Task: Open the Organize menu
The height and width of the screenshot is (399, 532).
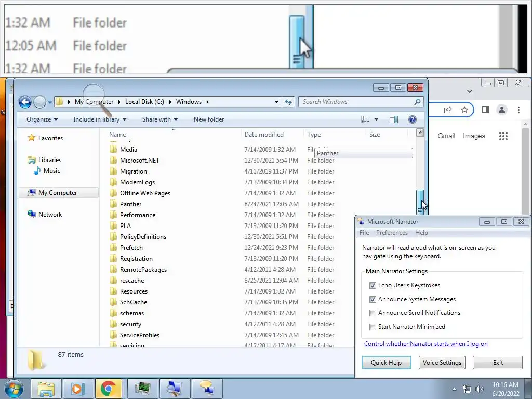Action: point(42,119)
